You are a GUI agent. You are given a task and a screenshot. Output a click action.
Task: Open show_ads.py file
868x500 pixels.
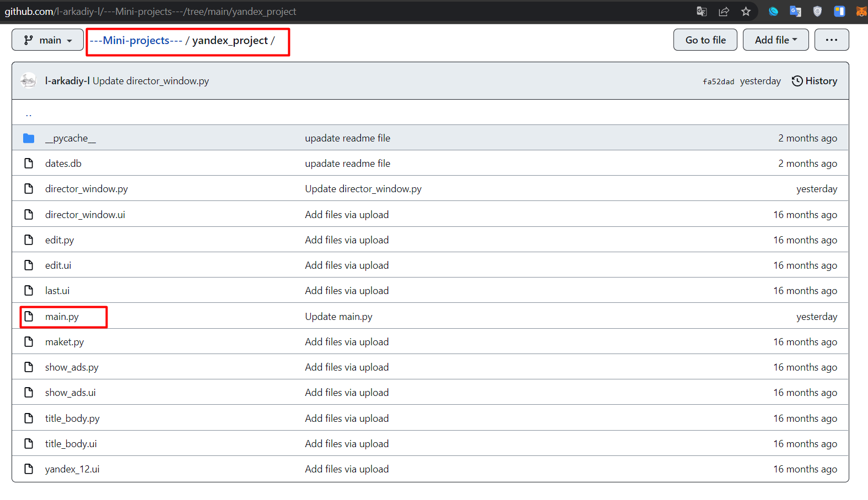tap(72, 367)
